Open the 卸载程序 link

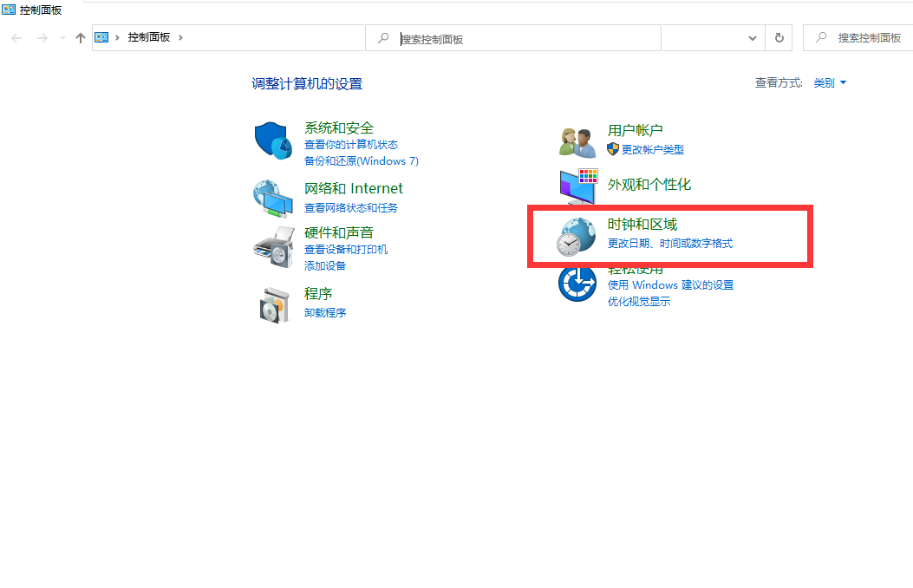pos(325,312)
